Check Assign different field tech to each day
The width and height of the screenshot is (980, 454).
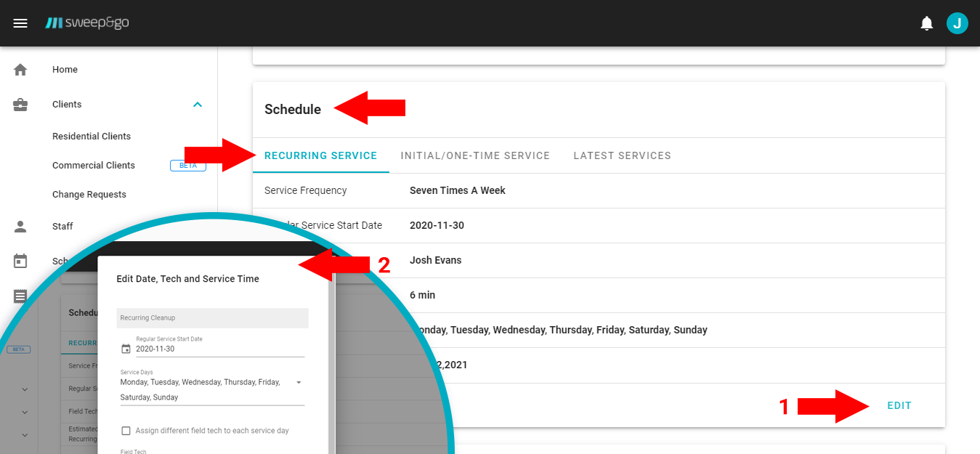[x=126, y=431]
